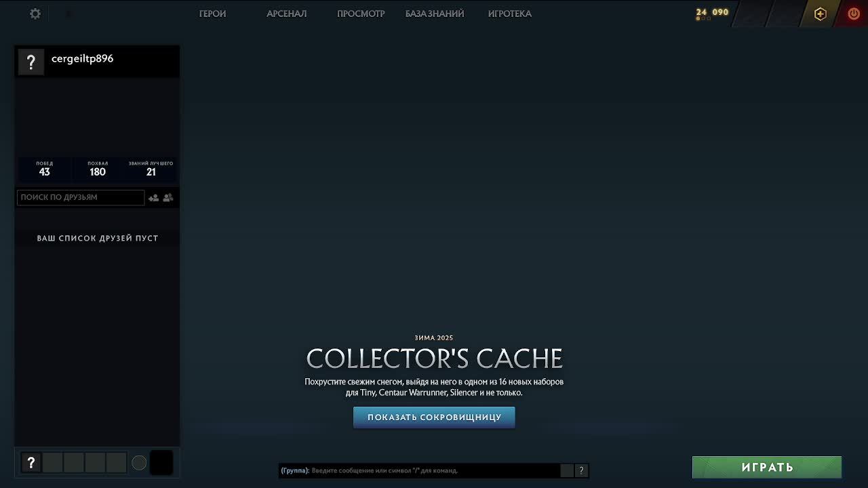
Task: Open the База знаний menu
Action: pos(435,14)
